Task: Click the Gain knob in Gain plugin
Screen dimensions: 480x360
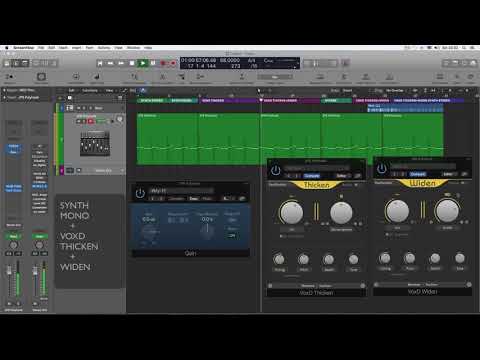Action: click(x=150, y=232)
